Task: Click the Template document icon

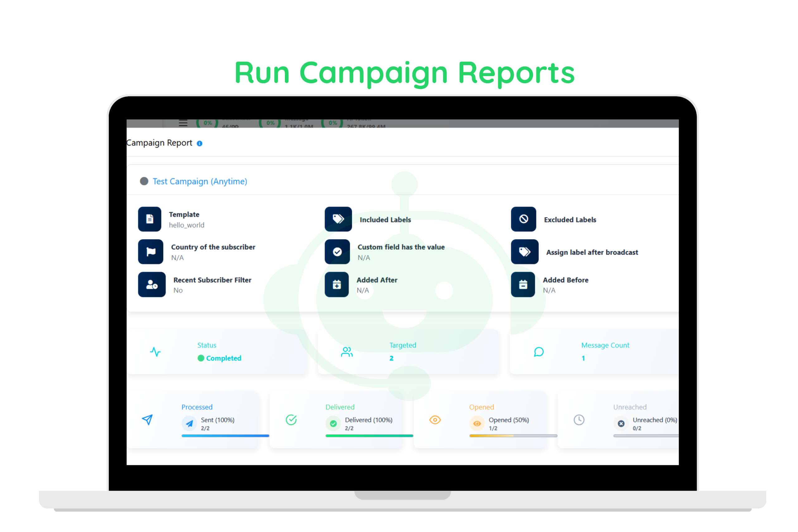Action: [150, 219]
